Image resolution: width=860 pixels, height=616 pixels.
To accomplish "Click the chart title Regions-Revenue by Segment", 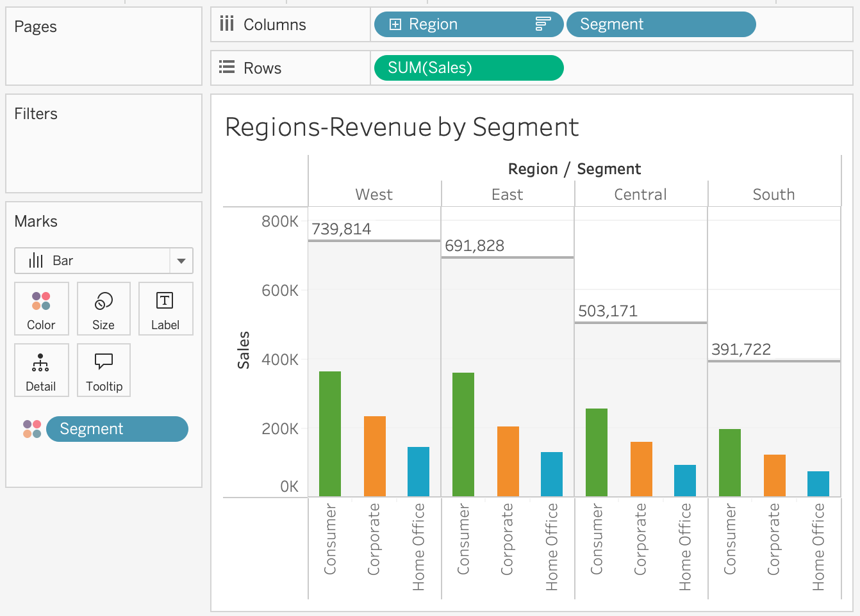I will pyautogui.click(x=402, y=127).
